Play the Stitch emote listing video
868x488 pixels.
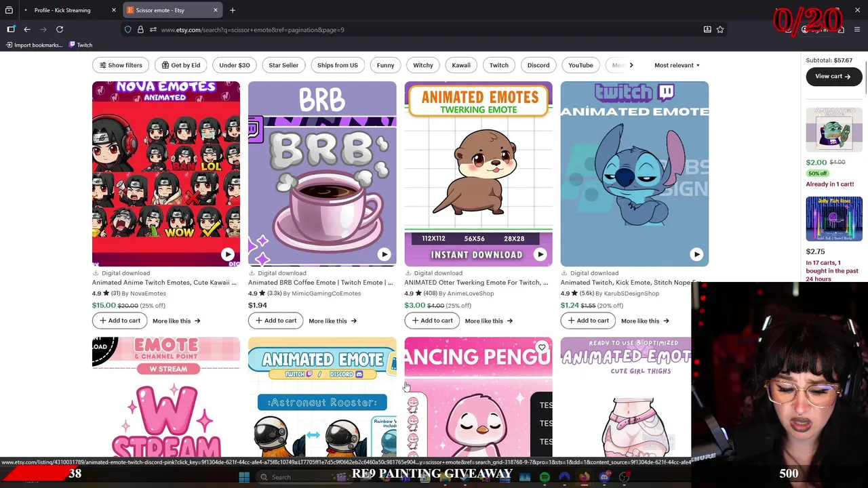click(696, 254)
